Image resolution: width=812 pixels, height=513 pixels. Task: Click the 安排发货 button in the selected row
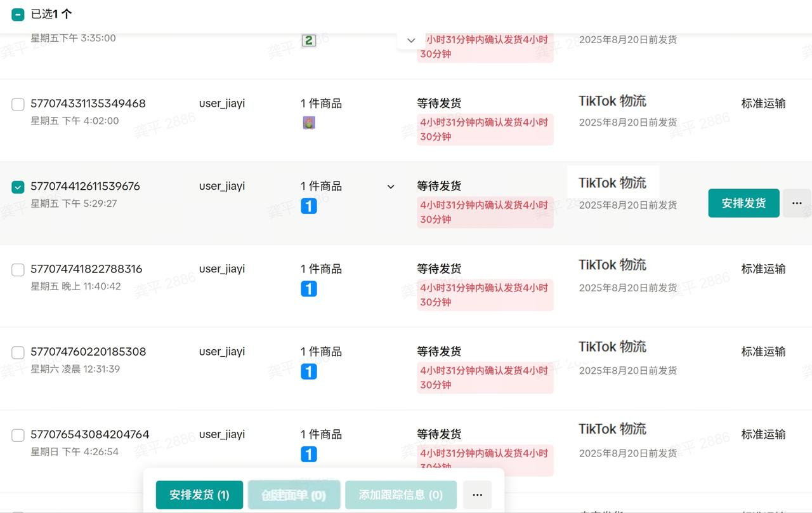coord(743,203)
